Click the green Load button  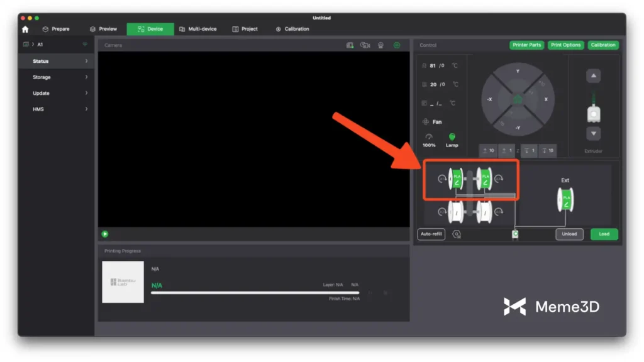click(604, 234)
